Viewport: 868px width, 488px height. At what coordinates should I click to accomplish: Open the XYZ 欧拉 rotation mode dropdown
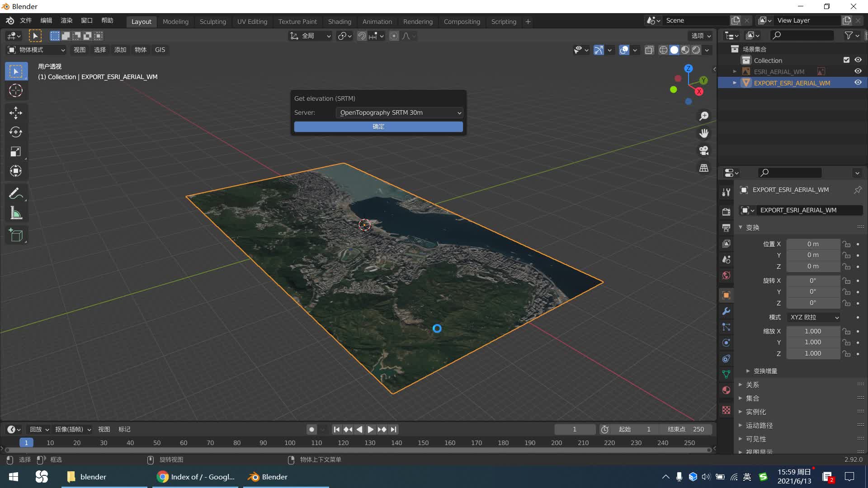pos(814,317)
